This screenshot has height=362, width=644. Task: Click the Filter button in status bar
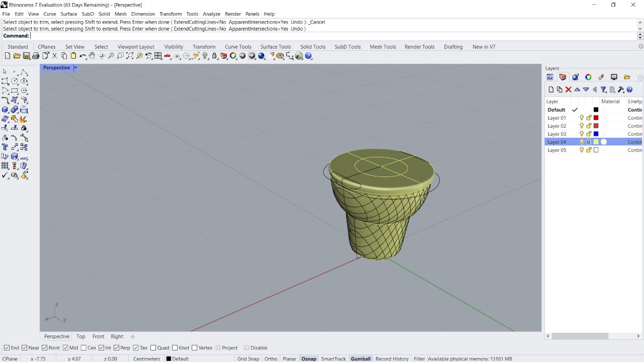[x=419, y=358]
